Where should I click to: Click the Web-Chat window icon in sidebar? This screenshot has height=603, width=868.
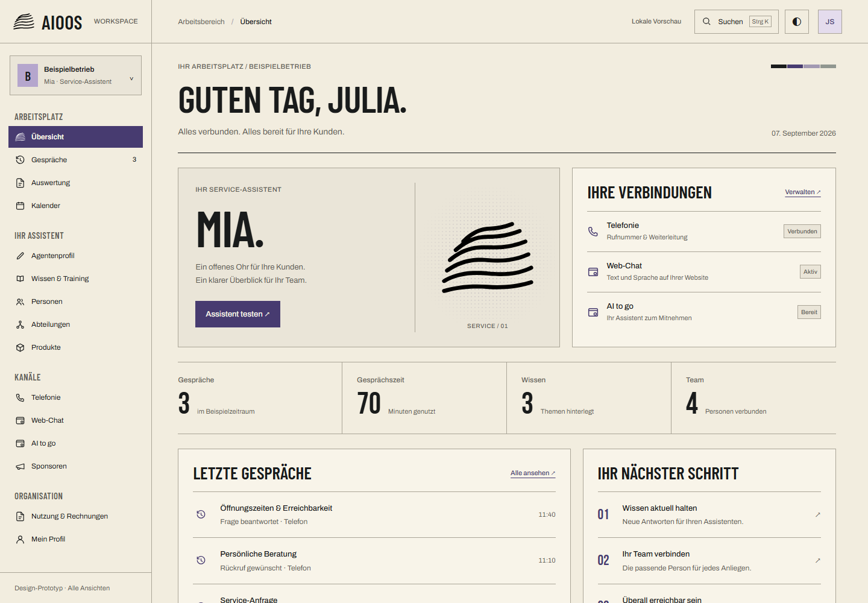click(20, 420)
